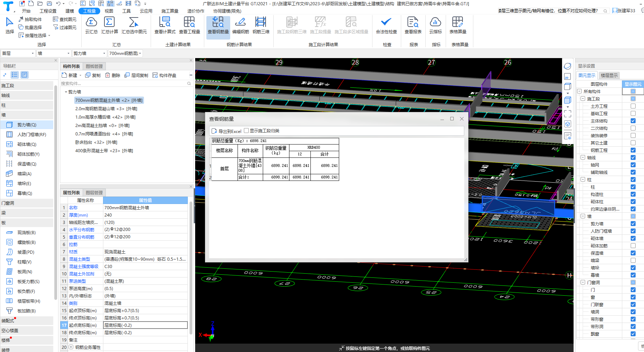Switch to 楼层显示 tab
The image size is (644, 352).
point(609,75)
